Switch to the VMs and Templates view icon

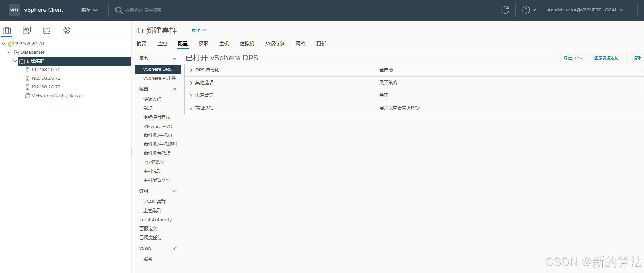pos(27,30)
